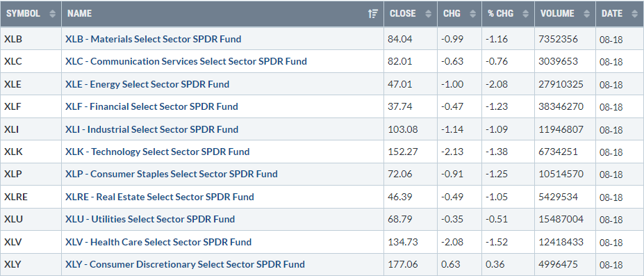
Task: Open XLB Materials Select Sector SPDR Fund link
Action: [x=154, y=39]
